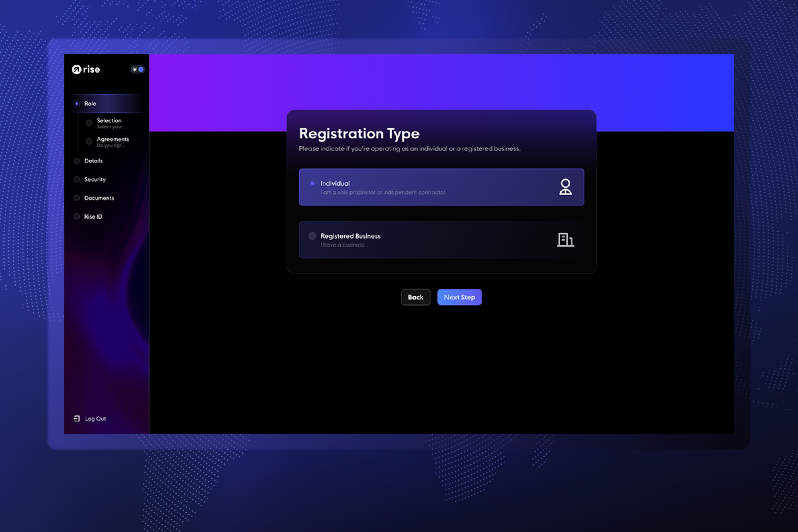Viewport: 798px width, 532px height.
Task: Toggle the light/dark theme switch
Action: point(138,70)
